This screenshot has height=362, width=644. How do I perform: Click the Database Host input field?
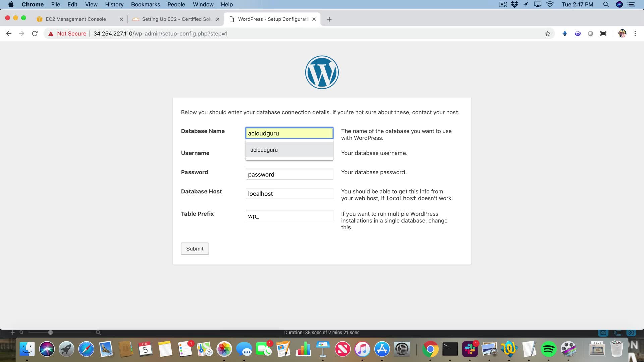click(289, 194)
